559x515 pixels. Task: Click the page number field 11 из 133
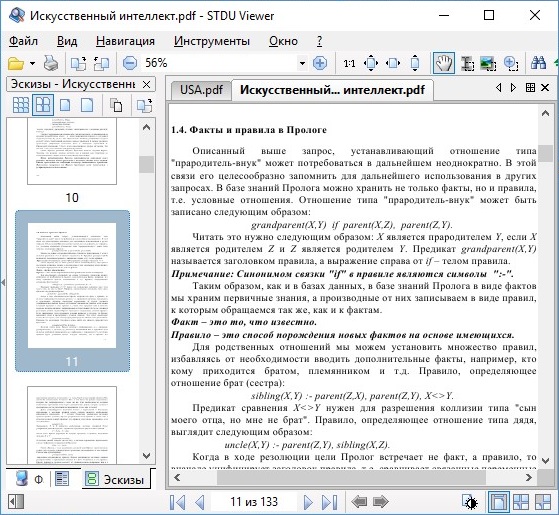(x=254, y=502)
